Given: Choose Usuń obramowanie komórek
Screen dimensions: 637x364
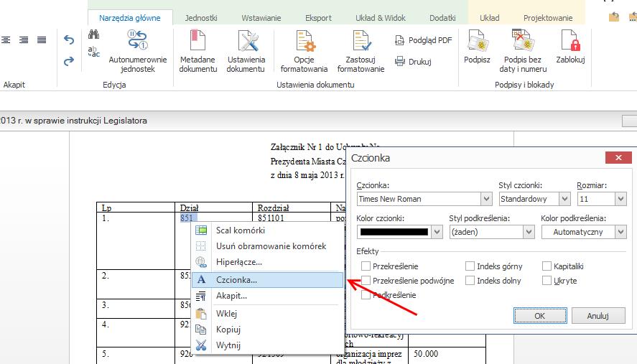Looking at the screenshot, I should [268, 246].
